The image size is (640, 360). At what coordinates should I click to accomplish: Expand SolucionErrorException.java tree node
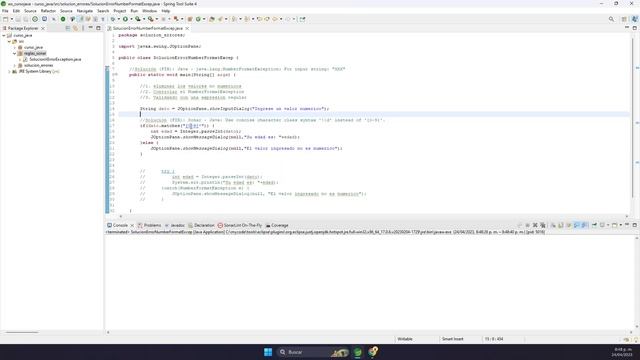coord(20,60)
